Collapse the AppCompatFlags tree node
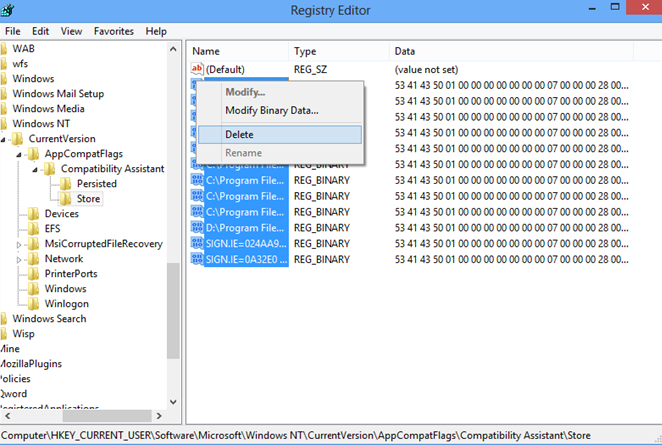The image size is (662, 445). 19,154
